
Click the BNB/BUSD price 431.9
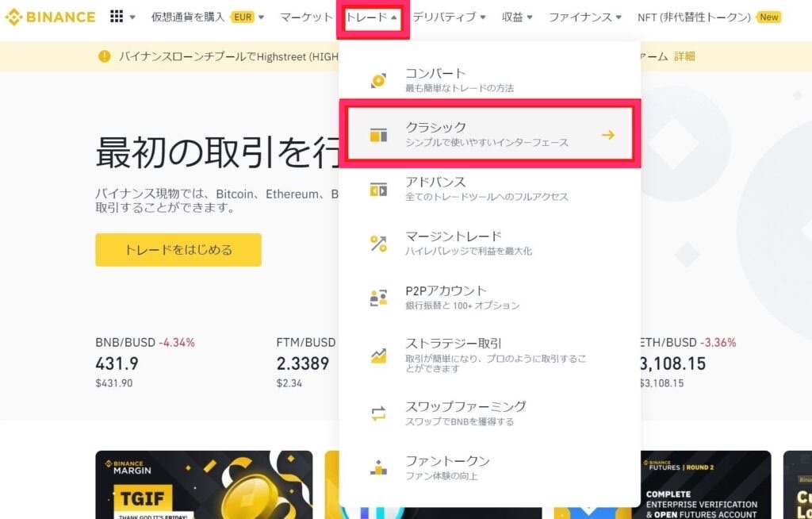[x=117, y=363]
